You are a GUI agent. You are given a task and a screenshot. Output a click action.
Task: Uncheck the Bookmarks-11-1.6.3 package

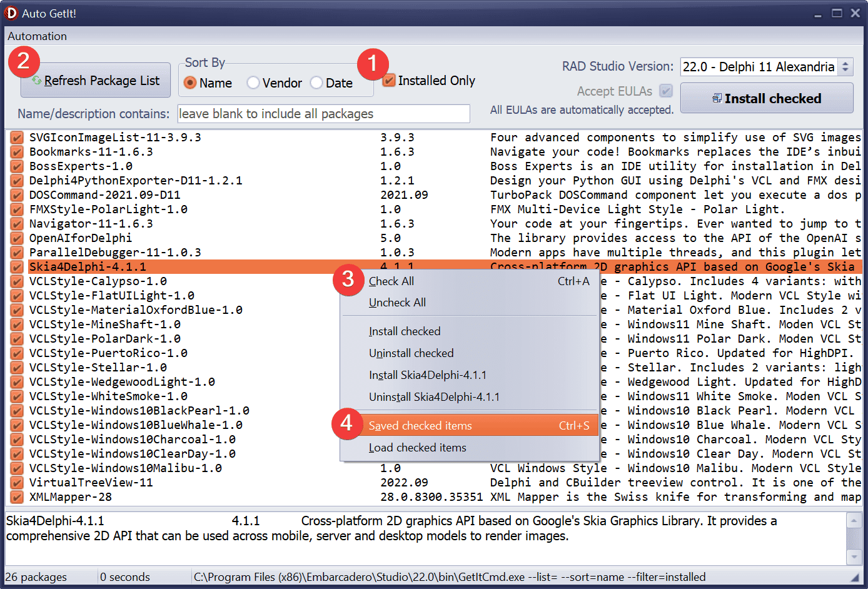click(17, 152)
